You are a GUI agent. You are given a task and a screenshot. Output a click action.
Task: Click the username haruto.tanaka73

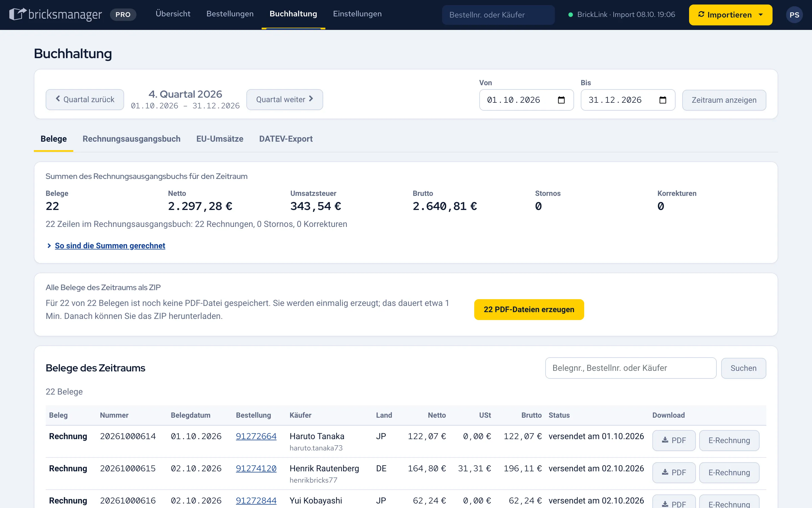[x=316, y=448]
